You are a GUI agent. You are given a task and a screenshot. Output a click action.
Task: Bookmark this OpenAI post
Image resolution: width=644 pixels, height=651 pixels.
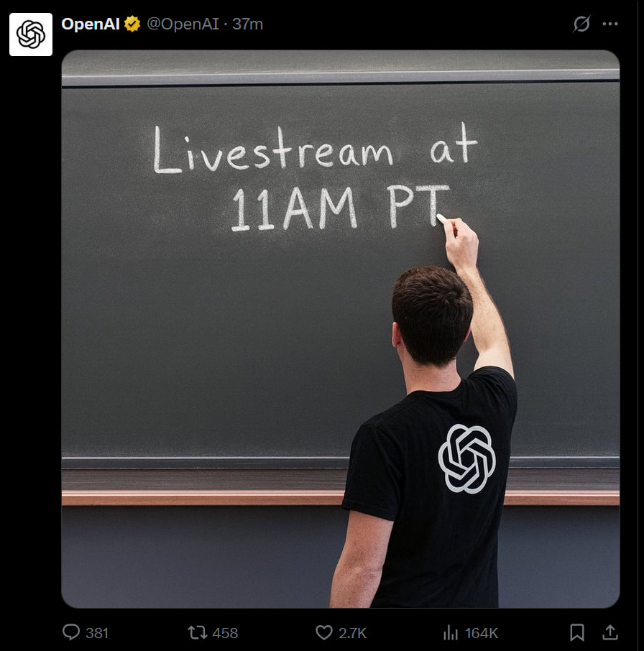click(x=576, y=632)
